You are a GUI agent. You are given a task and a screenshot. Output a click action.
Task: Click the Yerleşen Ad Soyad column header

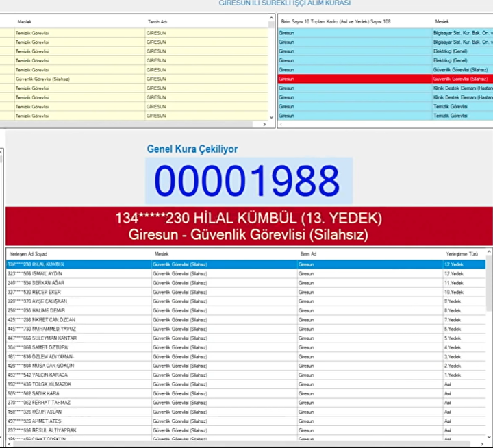tap(28, 254)
